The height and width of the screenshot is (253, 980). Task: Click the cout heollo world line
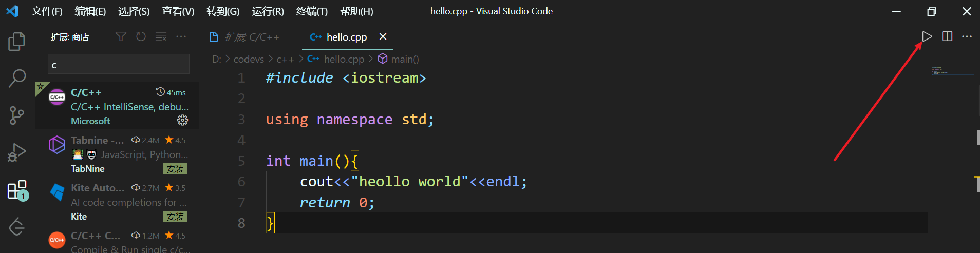coord(413,181)
